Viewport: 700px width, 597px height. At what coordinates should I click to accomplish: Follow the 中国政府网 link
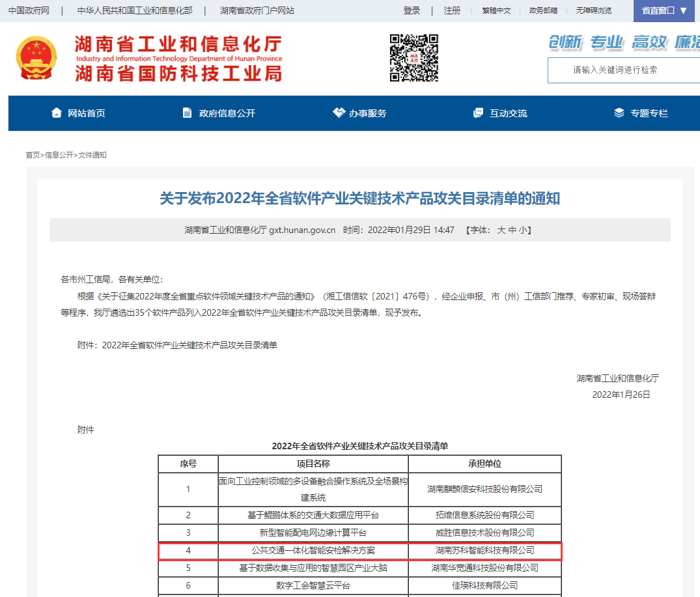28,11
